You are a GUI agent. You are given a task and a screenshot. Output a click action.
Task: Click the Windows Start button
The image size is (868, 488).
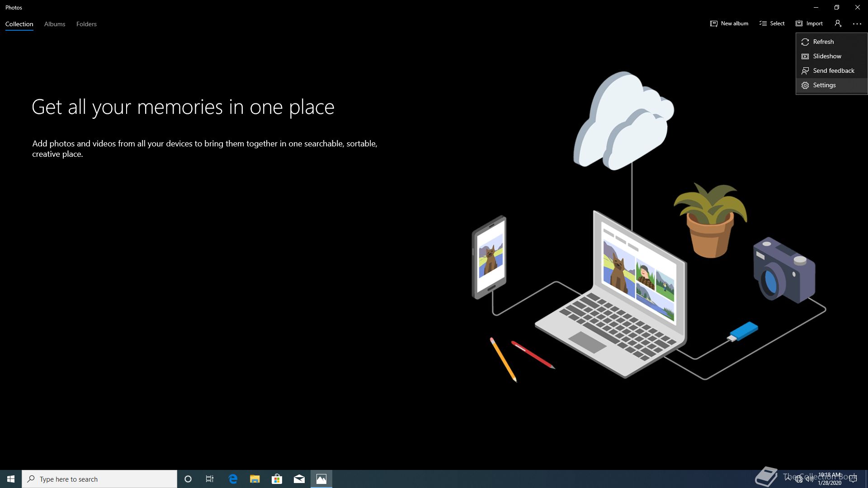tap(11, 479)
